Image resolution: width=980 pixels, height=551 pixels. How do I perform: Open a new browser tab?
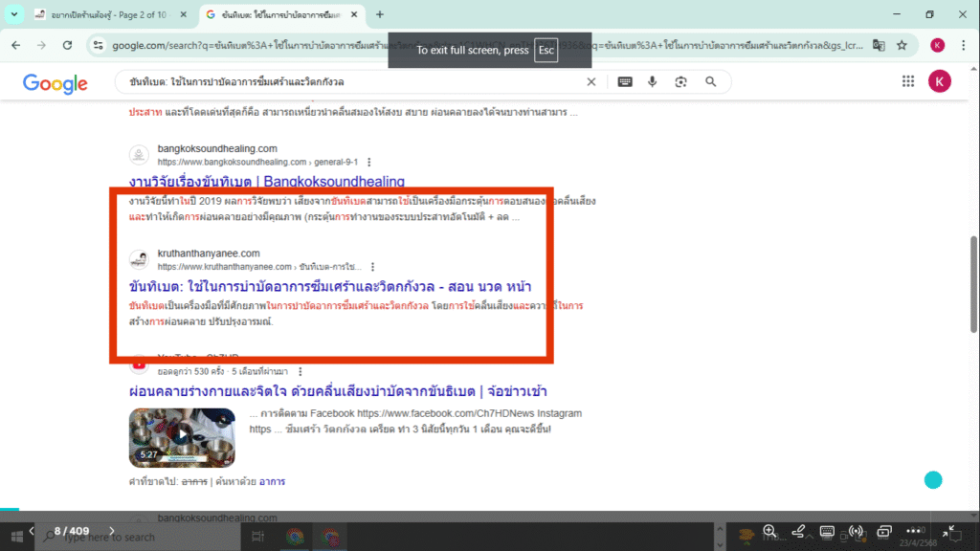[x=380, y=14]
